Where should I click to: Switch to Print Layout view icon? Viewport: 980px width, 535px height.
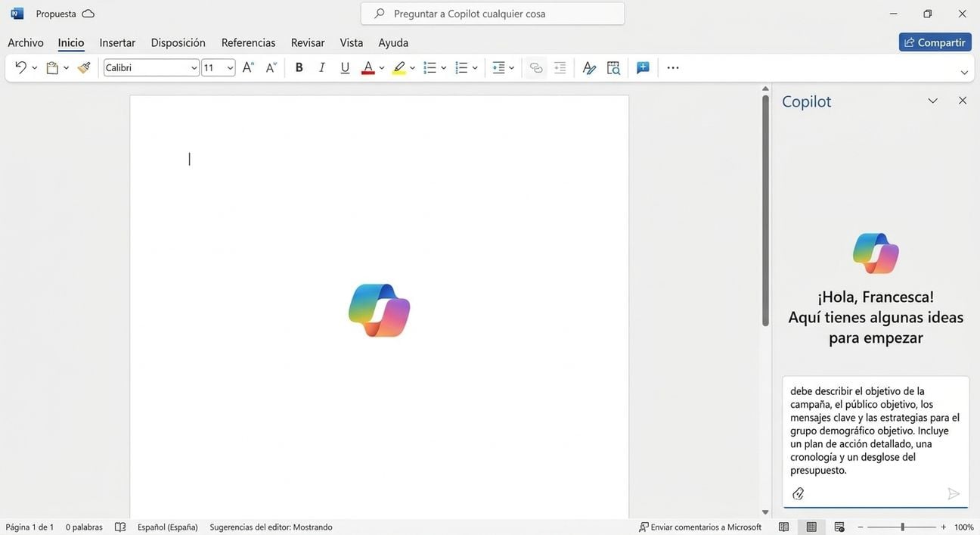pos(811,527)
